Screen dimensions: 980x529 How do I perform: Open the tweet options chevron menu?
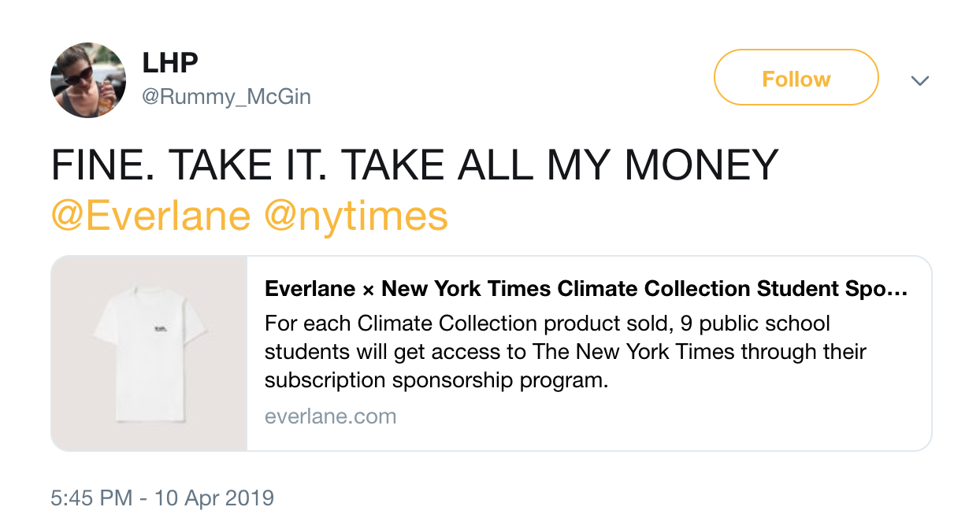pos(919,80)
